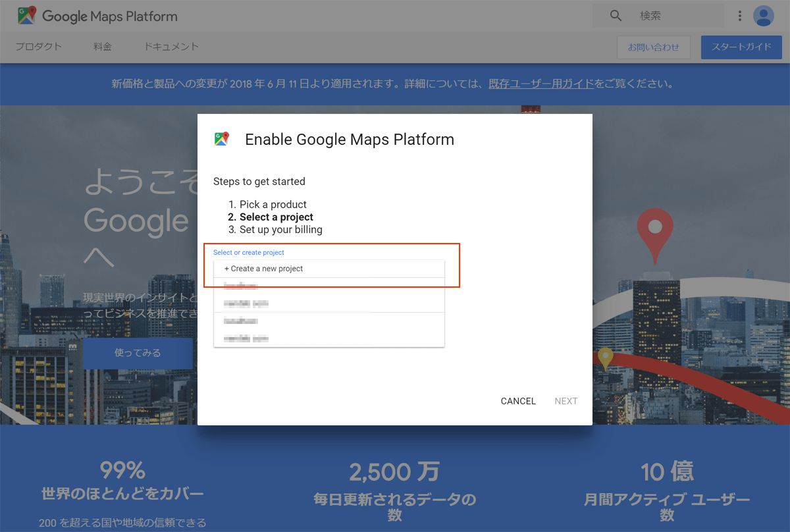The height and width of the screenshot is (532, 790).
Task: Click the 'Enable Google Maps Platform' dialog title
Action: (x=350, y=140)
